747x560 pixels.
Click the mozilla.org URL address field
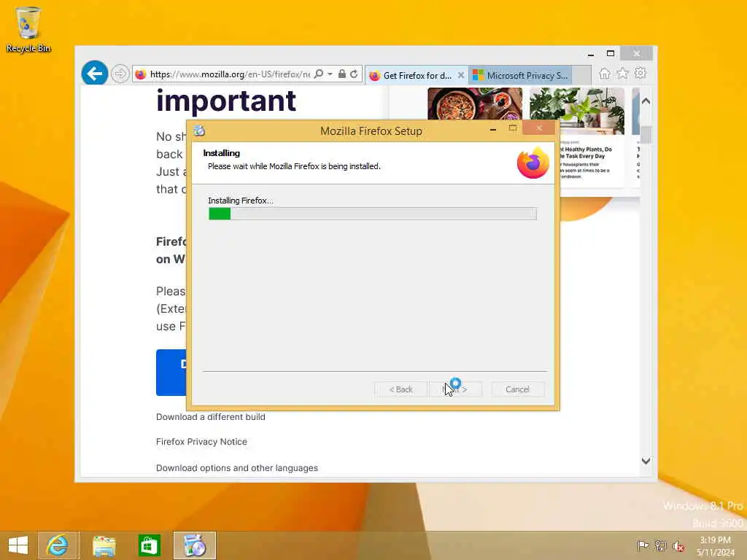[230, 74]
